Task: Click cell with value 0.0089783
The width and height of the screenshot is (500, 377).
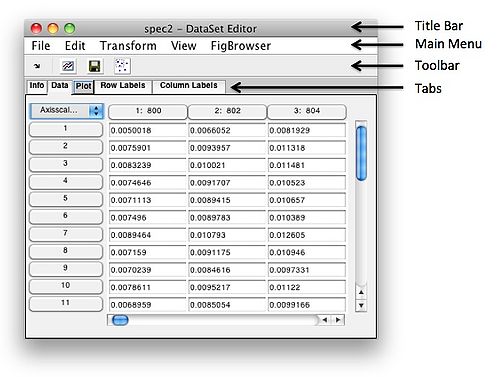Action: tap(227, 218)
